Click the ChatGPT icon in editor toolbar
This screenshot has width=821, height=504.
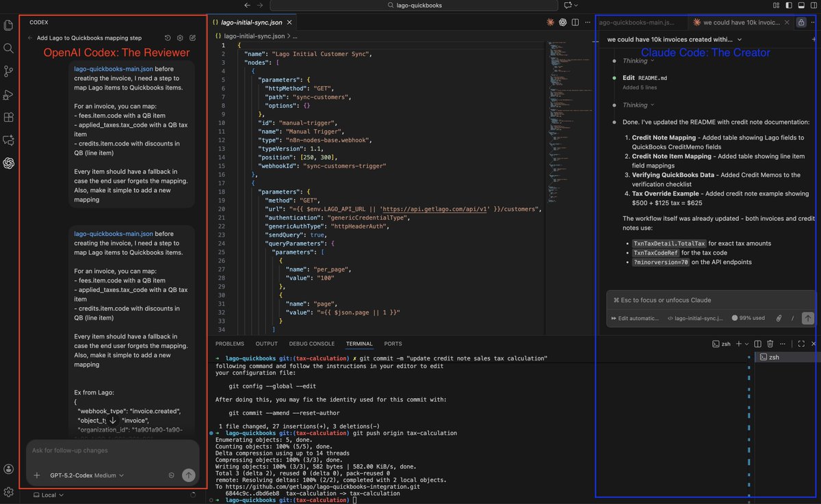562,22
